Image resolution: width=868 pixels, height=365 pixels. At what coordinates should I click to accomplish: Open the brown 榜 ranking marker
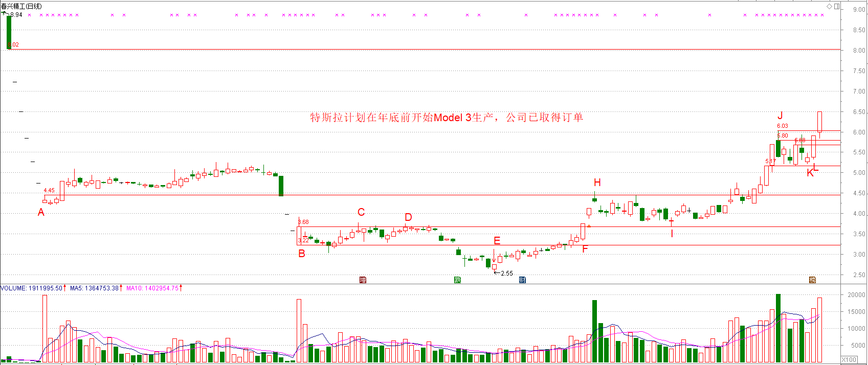click(812, 280)
